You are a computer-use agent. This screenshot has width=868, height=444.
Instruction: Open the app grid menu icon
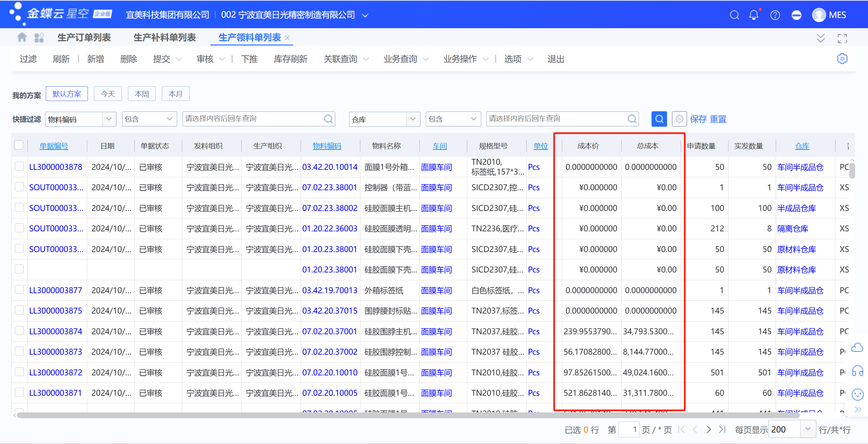coord(39,37)
